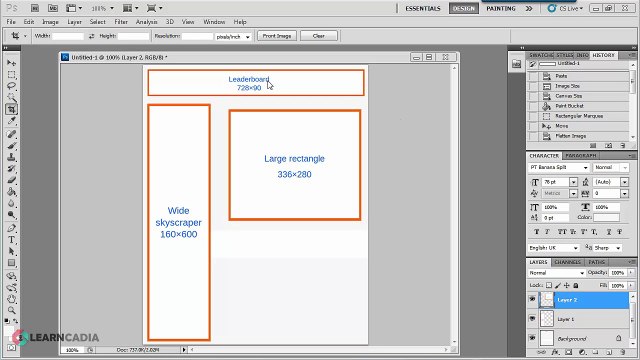Image resolution: width=640 pixels, height=360 pixels.
Task: Click the Clear button
Action: pyautogui.click(x=319, y=36)
